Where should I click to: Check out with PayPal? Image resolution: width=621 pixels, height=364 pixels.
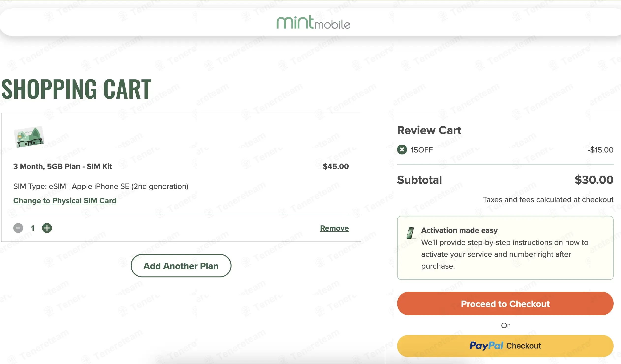click(505, 346)
